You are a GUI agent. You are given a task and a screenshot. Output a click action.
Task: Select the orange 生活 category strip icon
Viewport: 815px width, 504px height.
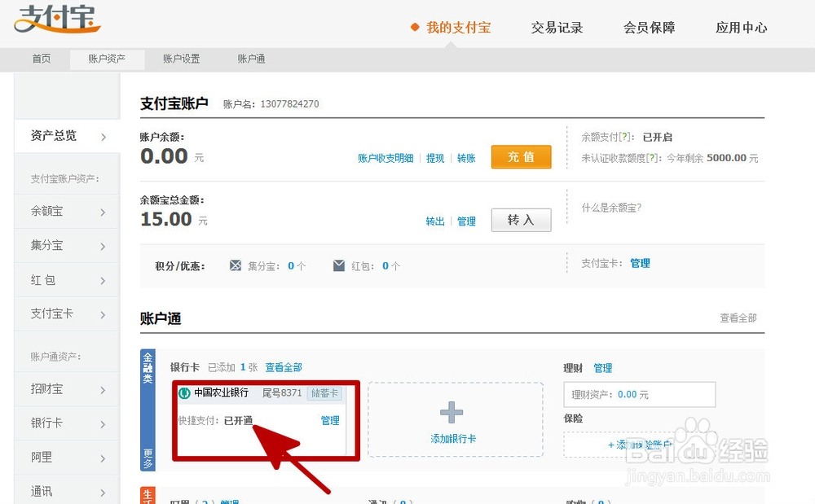click(x=146, y=497)
